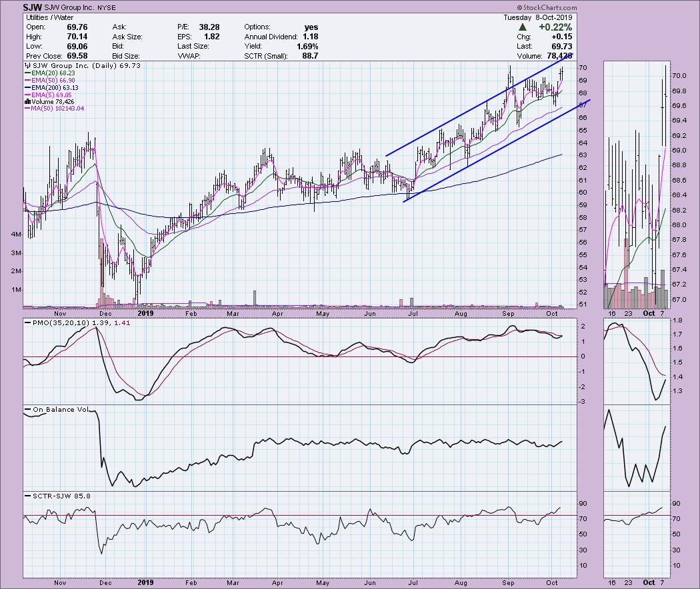Viewport: 700px width, 589px height.
Task: Click the Prev Close value 69.58
Action: click(77, 56)
